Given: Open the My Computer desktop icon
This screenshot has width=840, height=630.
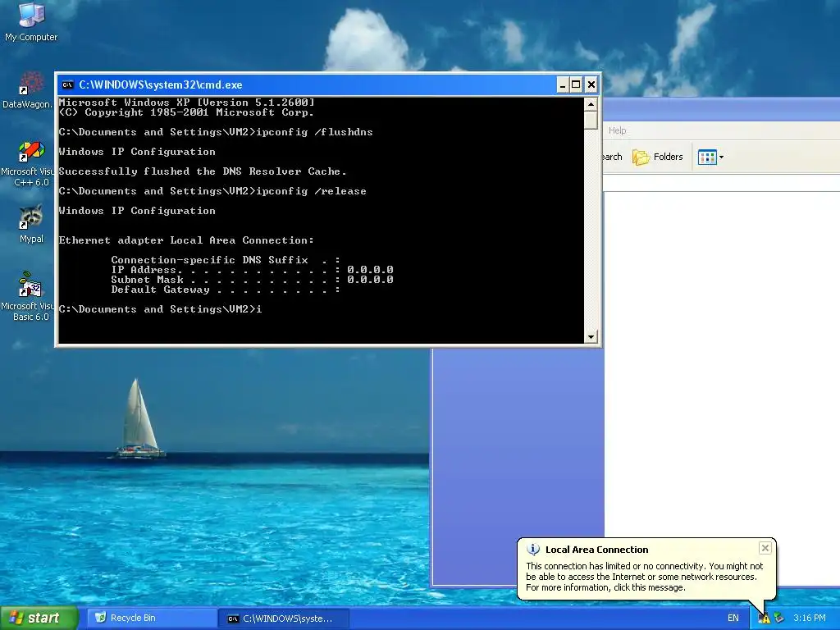Looking at the screenshot, I should pyautogui.click(x=31, y=22).
